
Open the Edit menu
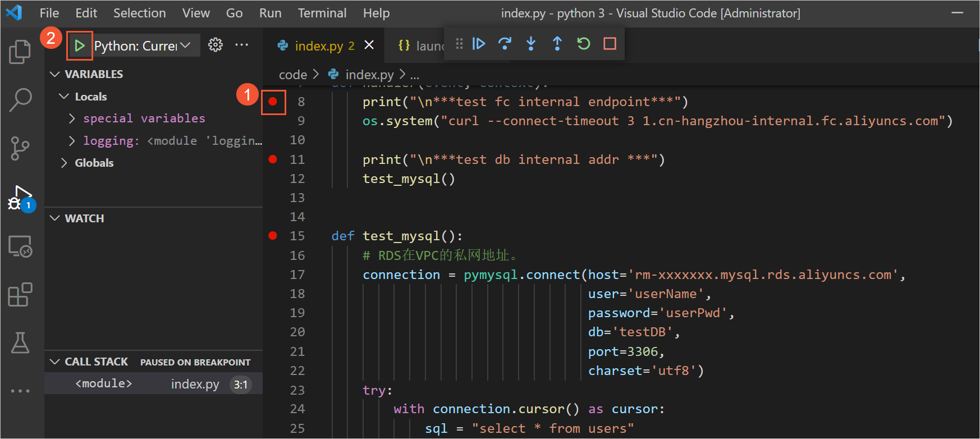tap(86, 13)
